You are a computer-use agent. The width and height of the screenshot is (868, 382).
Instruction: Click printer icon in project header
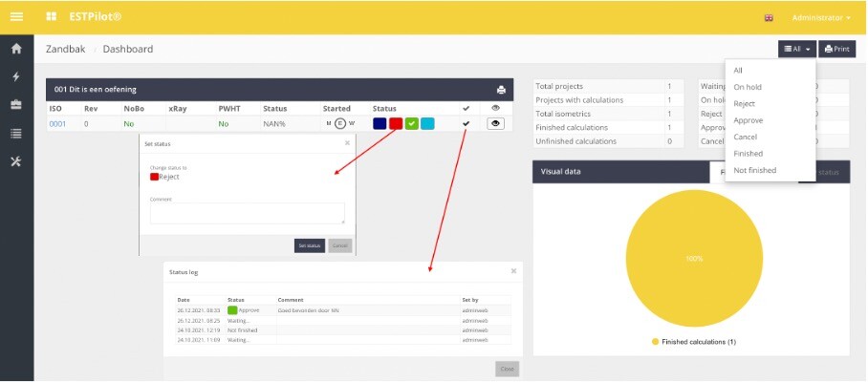pyautogui.click(x=500, y=90)
